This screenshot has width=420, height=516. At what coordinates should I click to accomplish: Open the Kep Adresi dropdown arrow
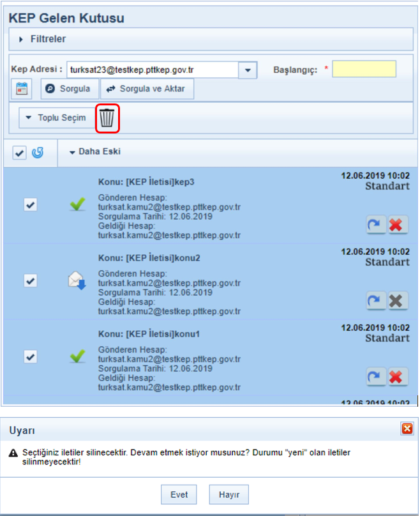247,70
